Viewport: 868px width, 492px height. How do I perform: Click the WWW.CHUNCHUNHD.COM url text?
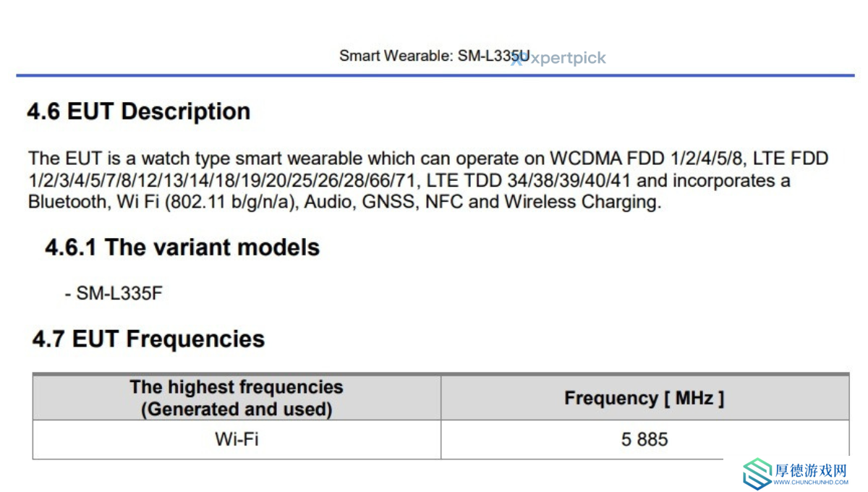[811, 483]
